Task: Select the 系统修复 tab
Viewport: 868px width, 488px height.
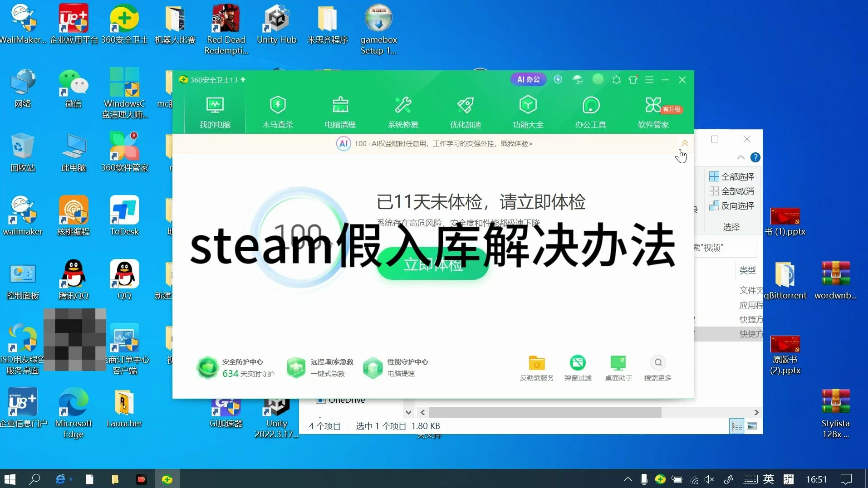Action: (403, 112)
